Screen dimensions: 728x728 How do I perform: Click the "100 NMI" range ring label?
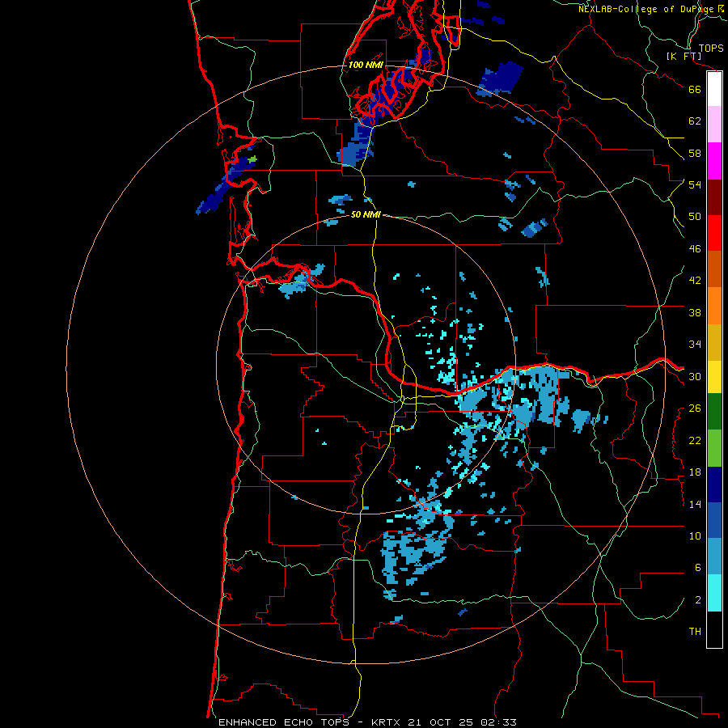(366, 65)
